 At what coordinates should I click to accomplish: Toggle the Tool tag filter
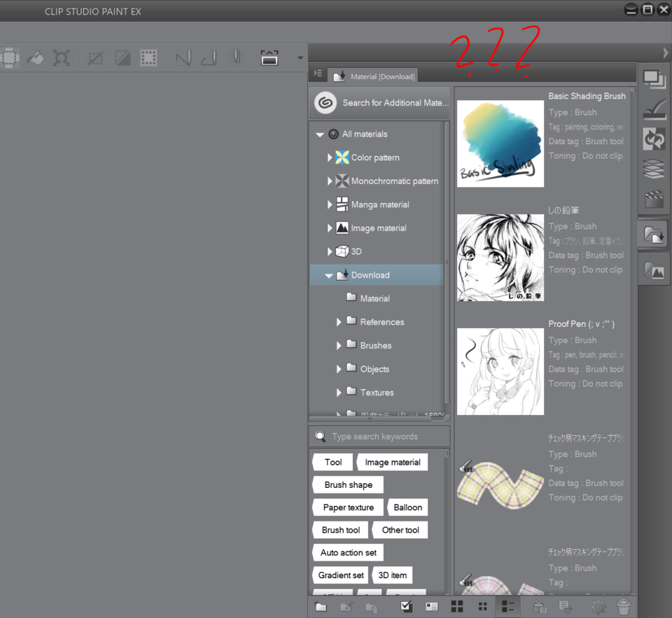[333, 462]
